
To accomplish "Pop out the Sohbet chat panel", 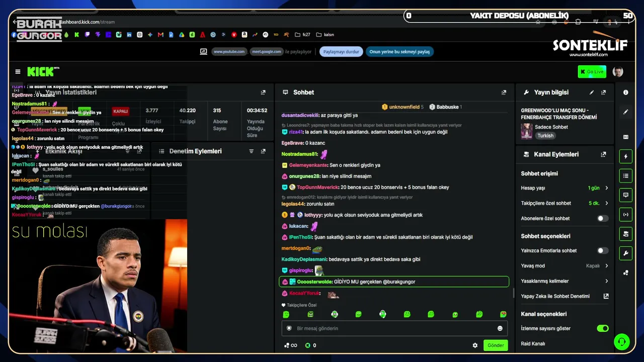I will tap(504, 93).
